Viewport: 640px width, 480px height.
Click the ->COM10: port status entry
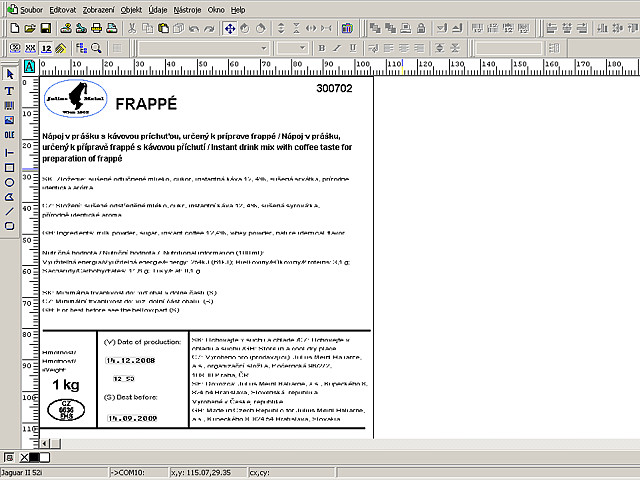[139, 473]
